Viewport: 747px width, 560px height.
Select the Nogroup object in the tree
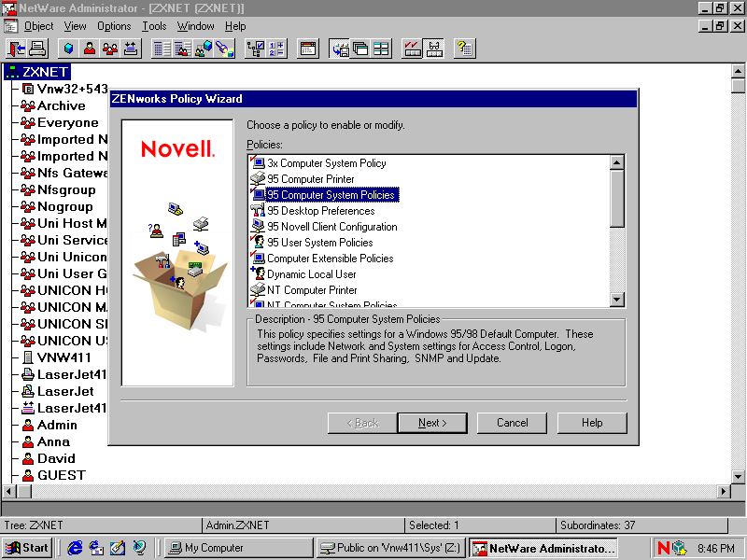(64, 206)
